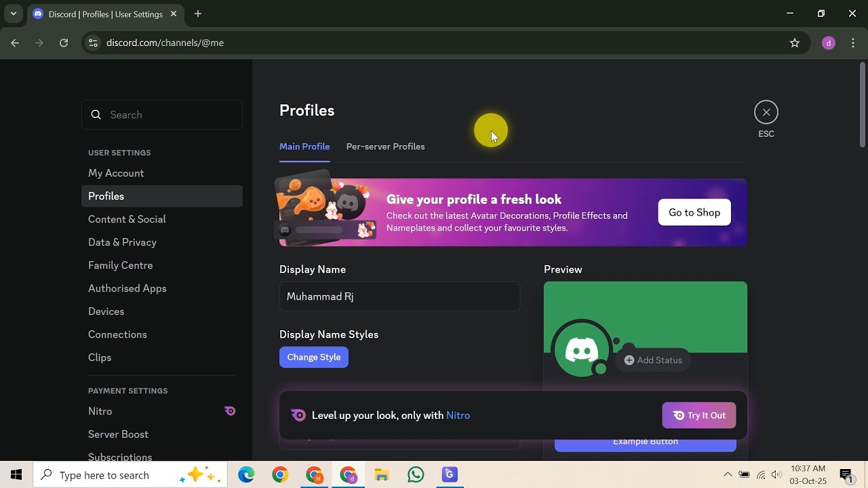Click the clock showing 10:37 AM
Screen dimensions: 868x488
808,468
